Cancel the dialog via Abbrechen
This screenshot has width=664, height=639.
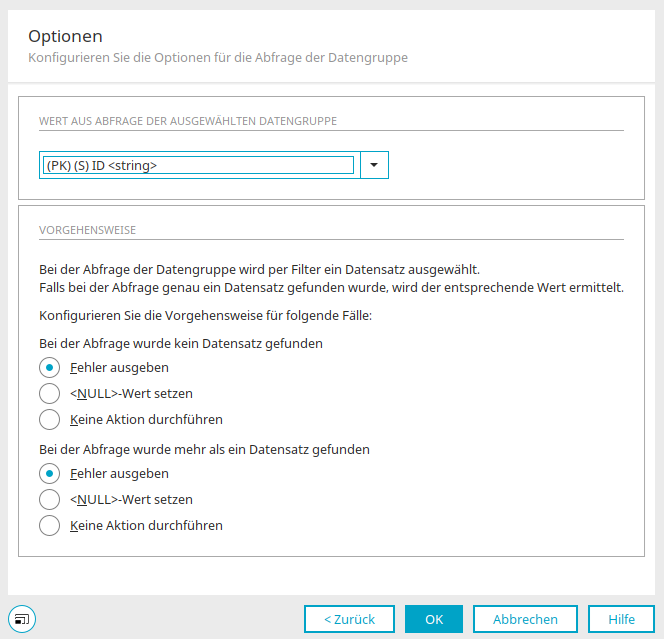pyautogui.click(x=525, y=619)
